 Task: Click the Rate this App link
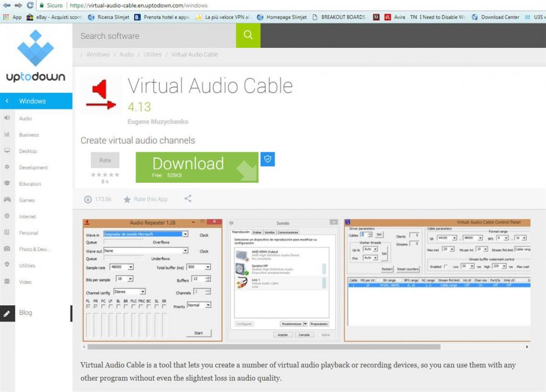146,199
